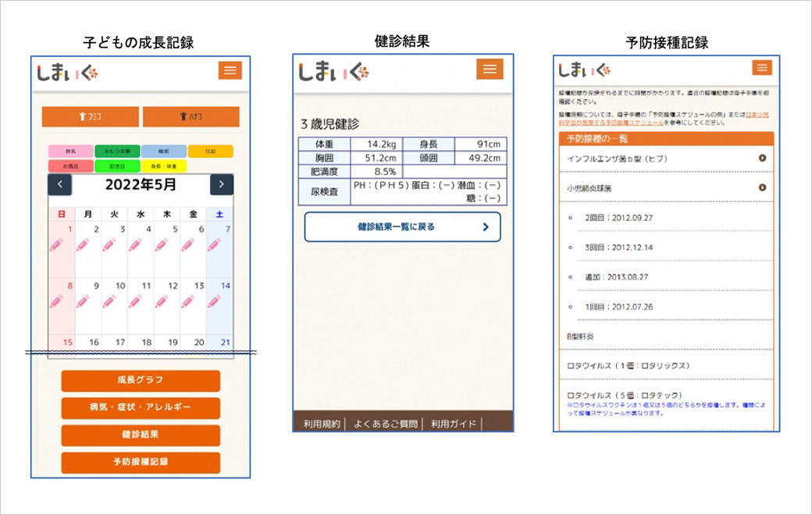
Task: Click pencil icon on May 2
Action: [x=83, y=245]
